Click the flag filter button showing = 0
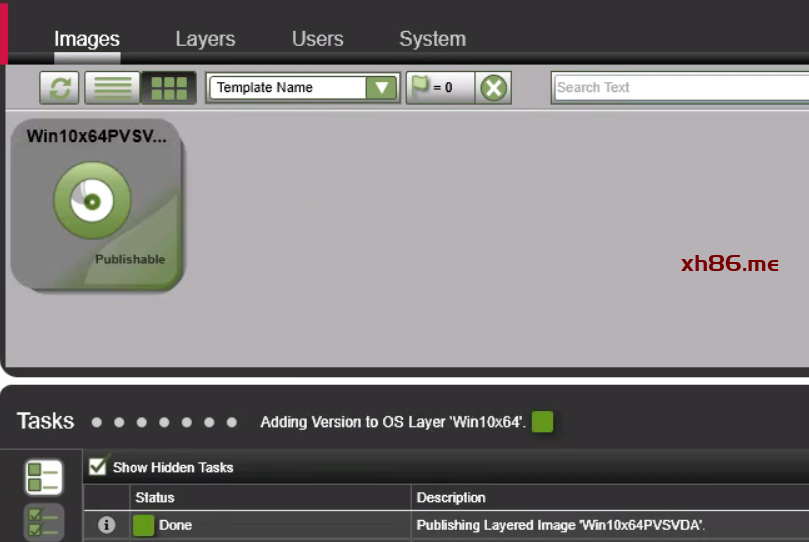Screen dimensions: 809x542 click(438, 88)
